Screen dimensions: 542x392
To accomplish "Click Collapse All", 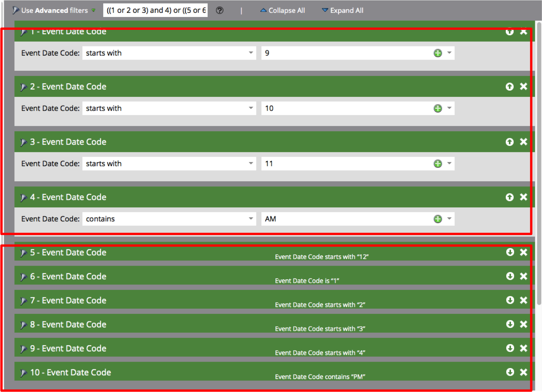I will click(x=283, y=10).
